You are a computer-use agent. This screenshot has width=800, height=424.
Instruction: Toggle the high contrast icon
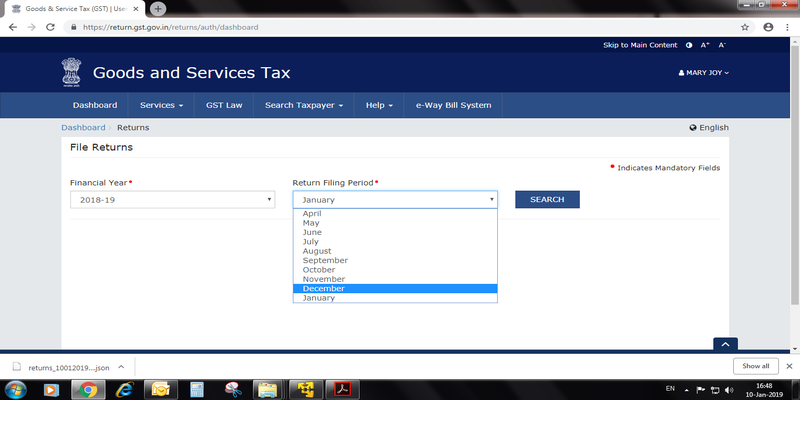689,45
